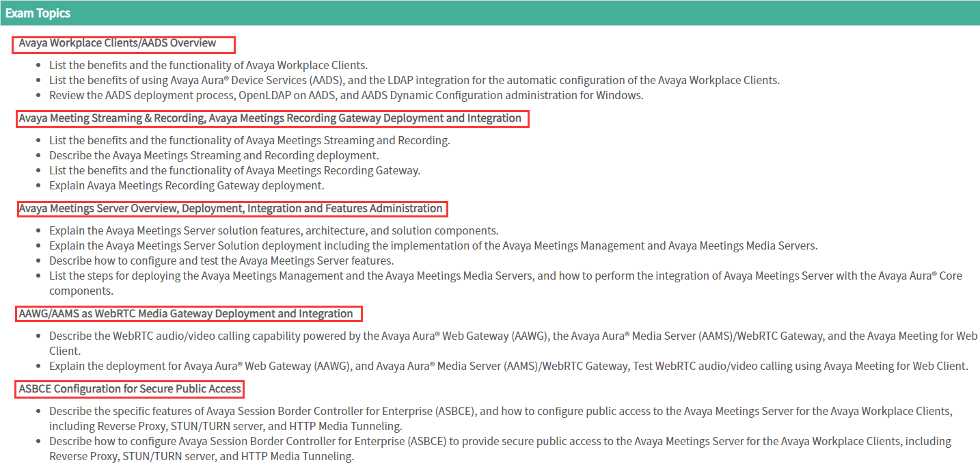Click bullet listing benefits of Meetings Recording Gateway
This screenshot has height=467, width=980.
coord(234,170)
